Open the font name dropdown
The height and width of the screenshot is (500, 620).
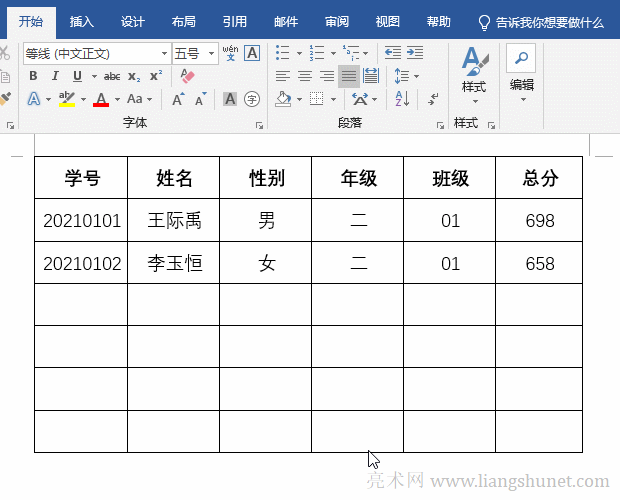tap(164, 53)
